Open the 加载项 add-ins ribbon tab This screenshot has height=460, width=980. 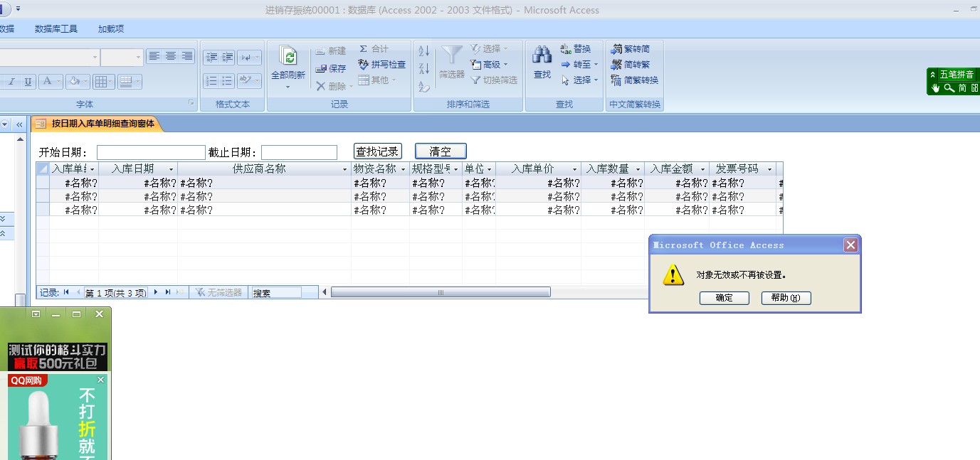tap(111, 29)
